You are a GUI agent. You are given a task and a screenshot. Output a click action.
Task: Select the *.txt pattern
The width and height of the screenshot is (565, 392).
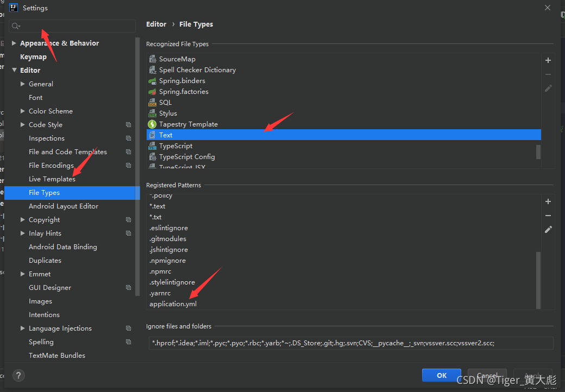coord(155,217)
